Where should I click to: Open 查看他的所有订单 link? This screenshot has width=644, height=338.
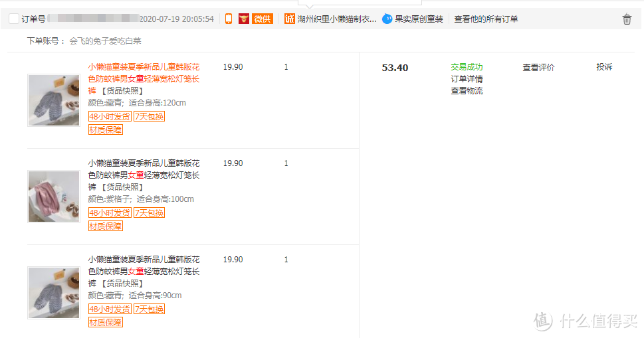click(486, 19)
